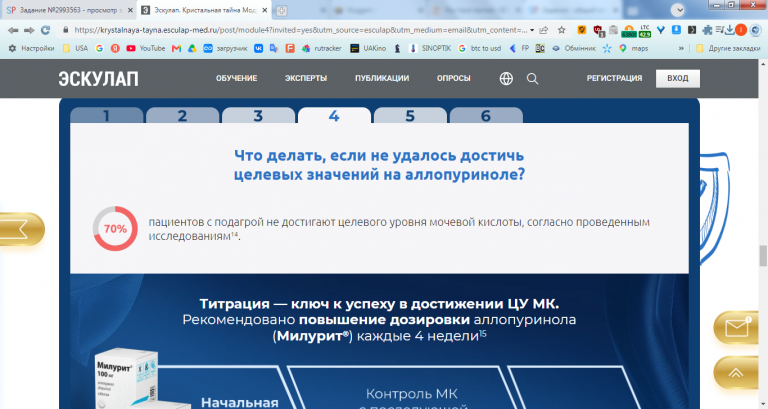Switch to module tab 6
Image resolution: width=768 pixels, height=409 pixels.
486,116
